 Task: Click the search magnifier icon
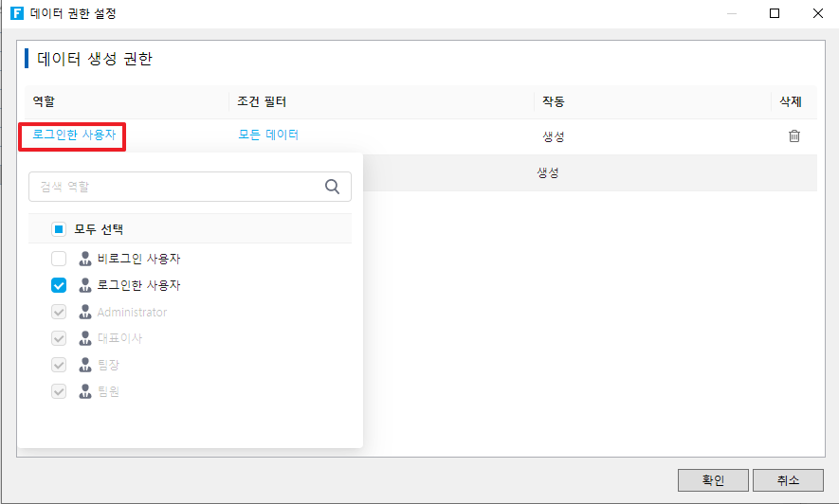[332, 187]
